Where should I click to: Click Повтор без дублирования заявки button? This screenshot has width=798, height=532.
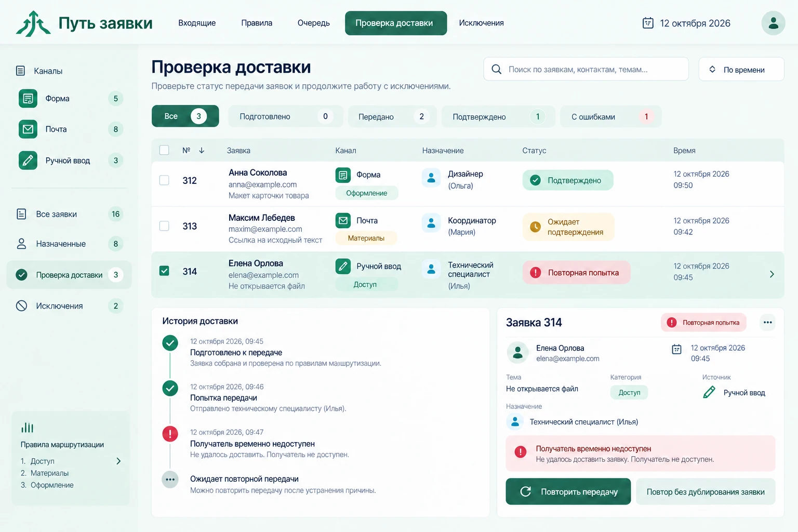coord(706,491)
